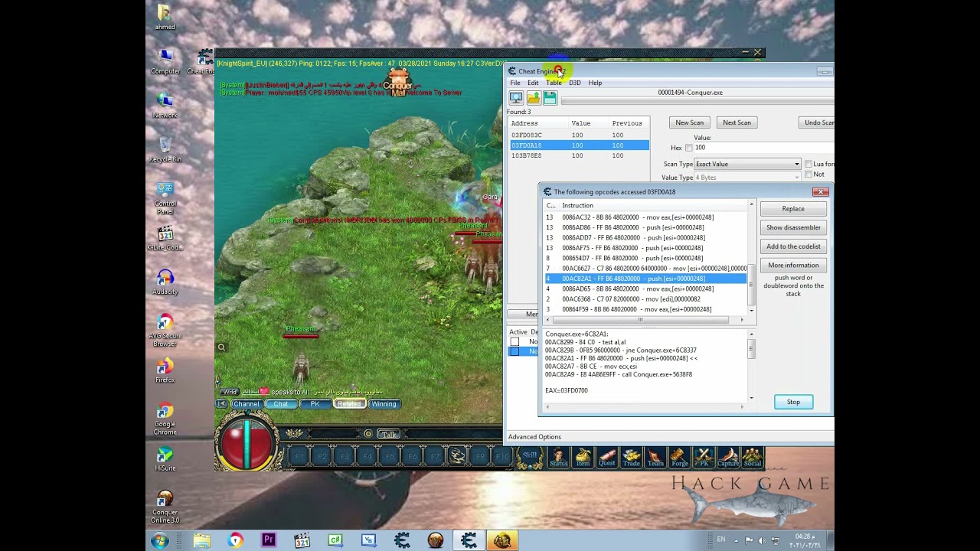Viewport: 980px width, 551px height.
Task: Click the More information button
Action: pyautogui.click(x=793, y=266)
